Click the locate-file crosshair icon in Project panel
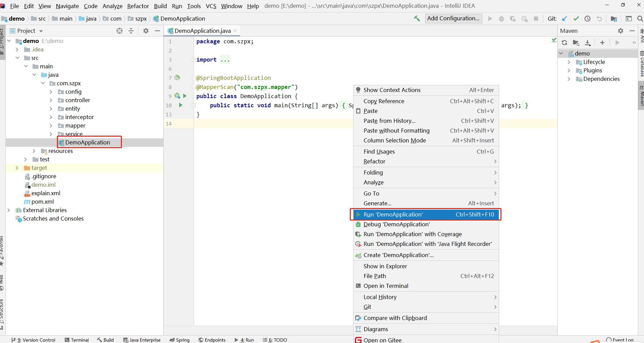Screen dimensions: 644x343 click(120, 31)
